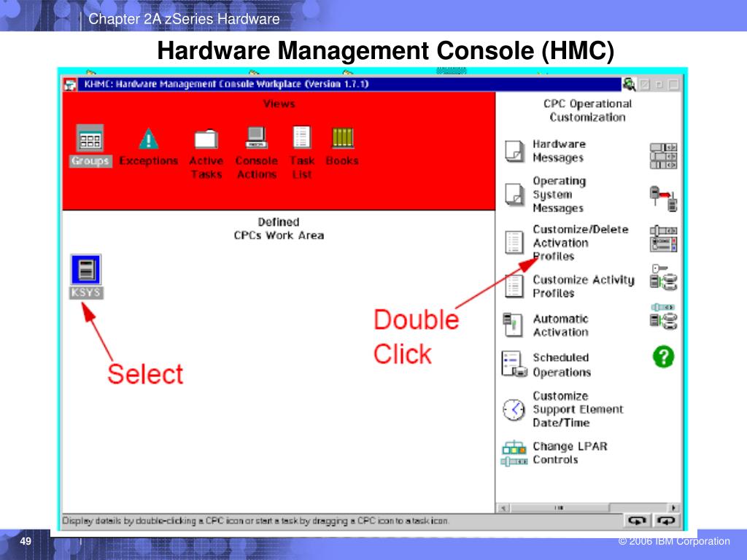Click the left arrow of the task scrollbar
Viewport: 747px width, 560px height.
click(503, 508)
